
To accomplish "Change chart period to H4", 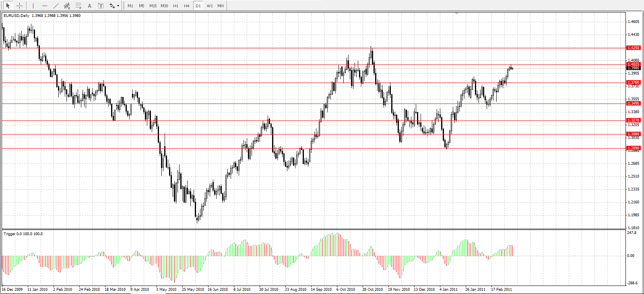I will (187, 6).
